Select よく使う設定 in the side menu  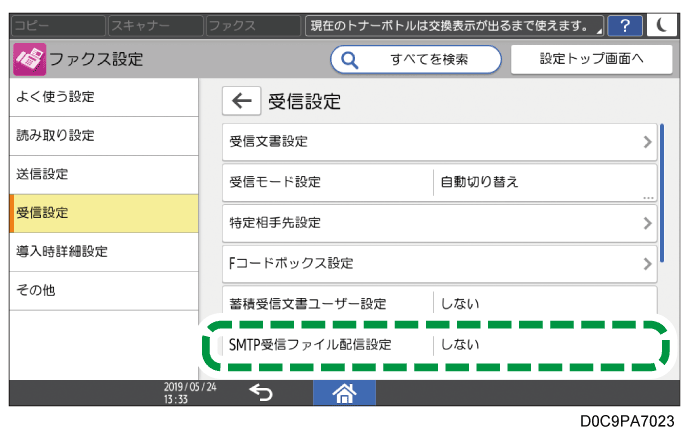tap(104, 97)
